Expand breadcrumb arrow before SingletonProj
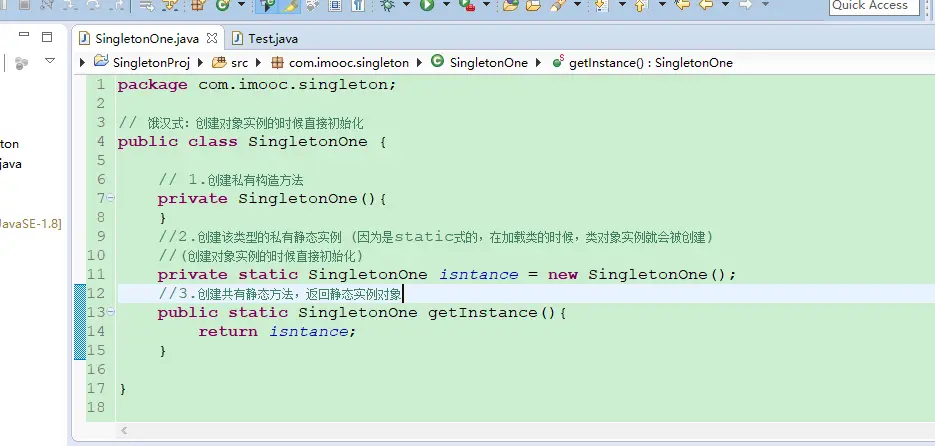 [x=83, y=62]
